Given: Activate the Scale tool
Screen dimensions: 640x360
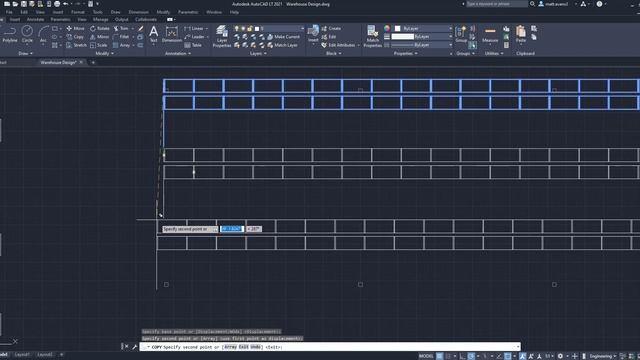Looking at the screenshot, I should 98,45.
